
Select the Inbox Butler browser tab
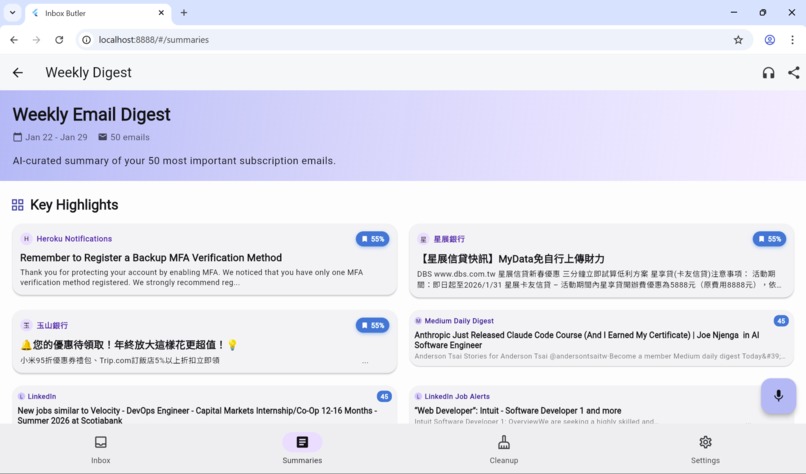click(x=98, y=13)
